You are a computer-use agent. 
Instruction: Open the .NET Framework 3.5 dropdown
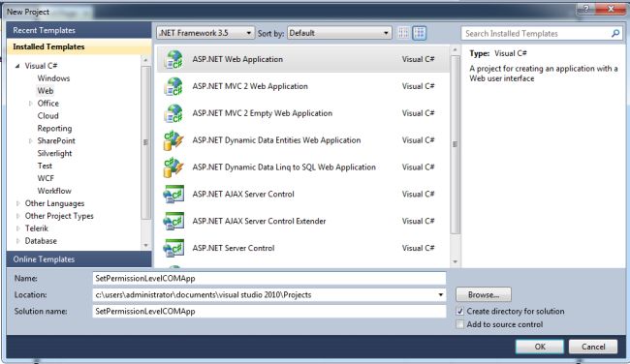click(205, 33)
